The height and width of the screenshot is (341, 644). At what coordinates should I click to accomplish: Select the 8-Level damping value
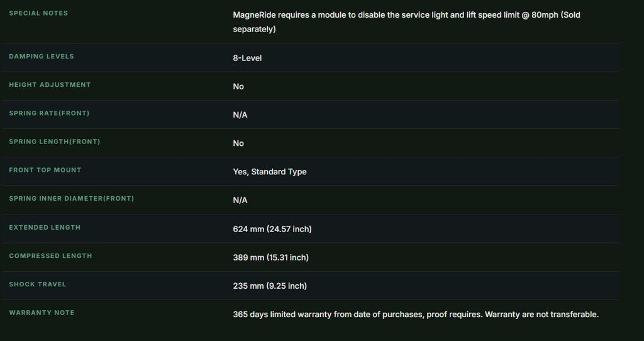tap(247, 58)
